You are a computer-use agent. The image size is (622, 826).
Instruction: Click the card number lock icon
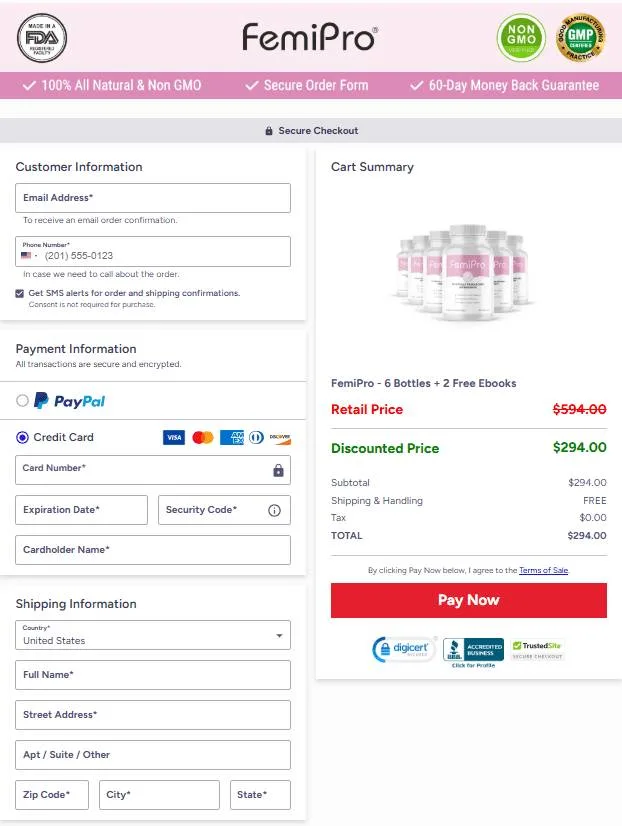(x=278, y=470)
